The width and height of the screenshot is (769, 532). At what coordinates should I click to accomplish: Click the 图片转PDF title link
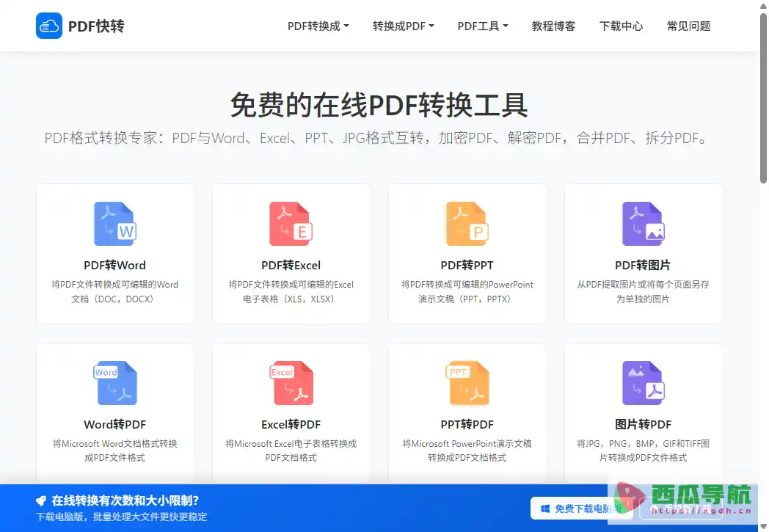point(643,425)
